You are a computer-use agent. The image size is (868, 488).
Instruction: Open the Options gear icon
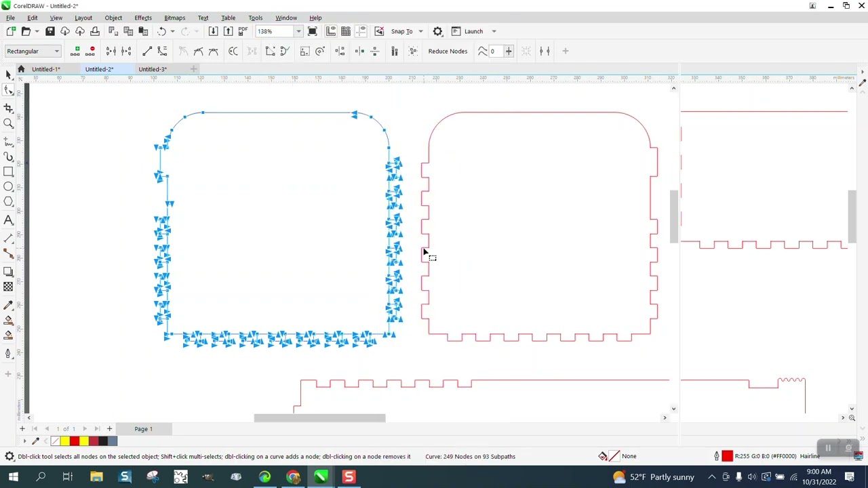[437, 31]
